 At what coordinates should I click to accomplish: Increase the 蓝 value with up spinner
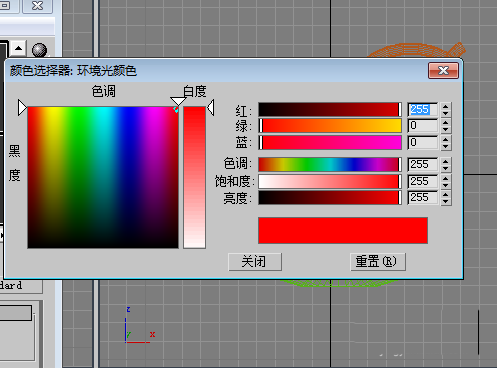coord(446,139)
